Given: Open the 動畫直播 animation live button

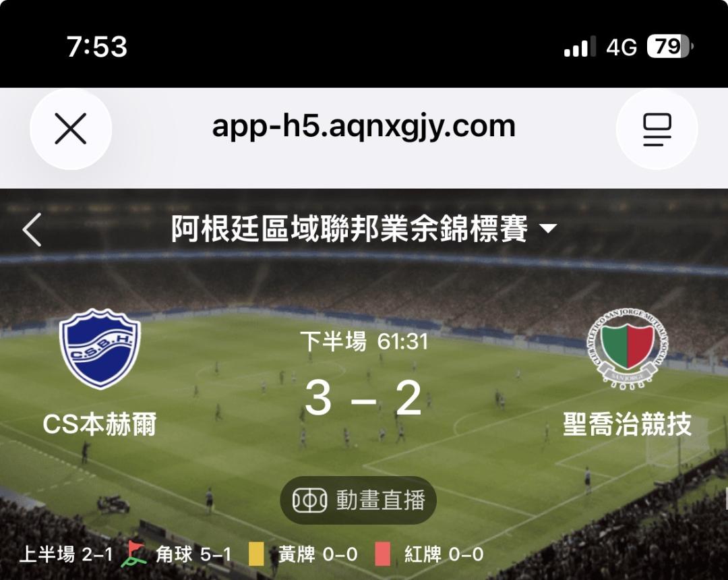Looking at the screenshot, I should tap(358, 500).
